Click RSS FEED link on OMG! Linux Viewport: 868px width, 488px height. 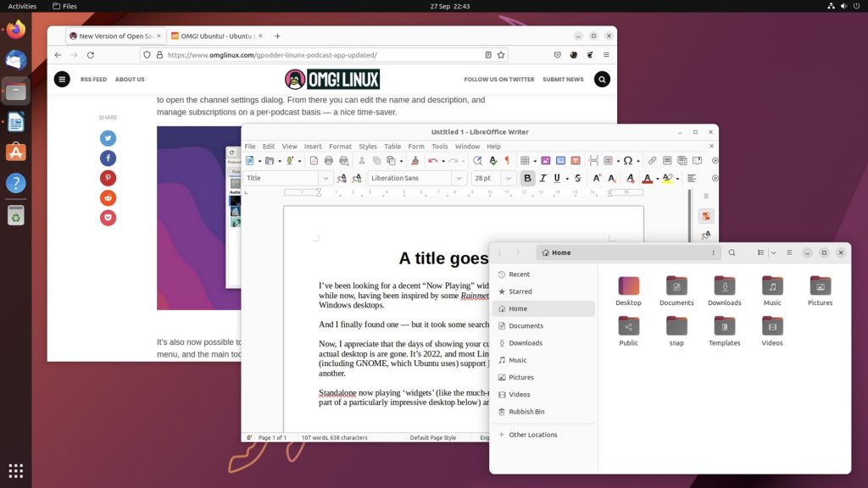93,79
